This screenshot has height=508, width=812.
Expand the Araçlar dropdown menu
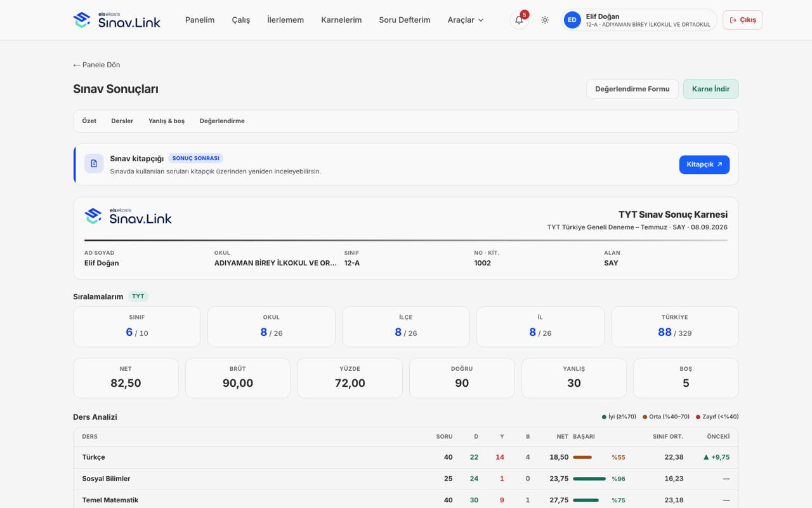coord(466,20)
